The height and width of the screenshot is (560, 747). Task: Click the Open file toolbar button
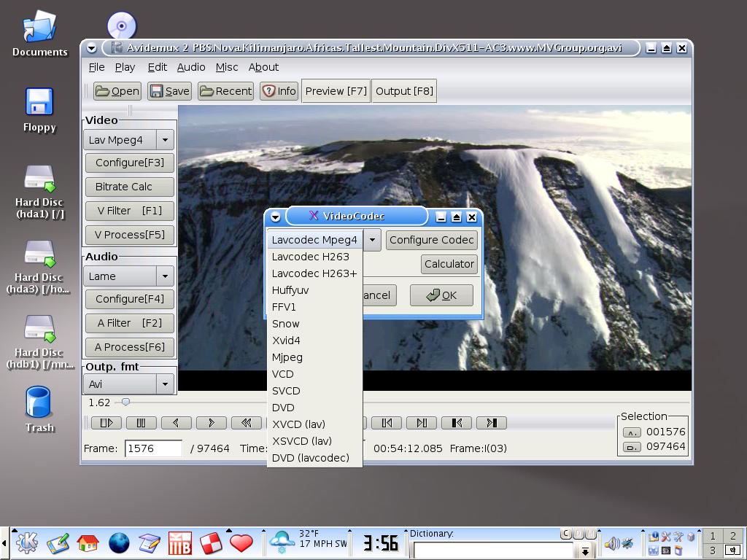point(117,91)
